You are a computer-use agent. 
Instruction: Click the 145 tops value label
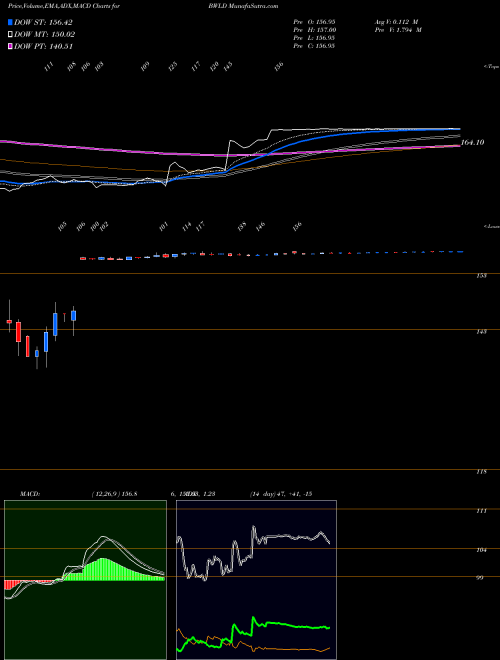tap(228, 67)
